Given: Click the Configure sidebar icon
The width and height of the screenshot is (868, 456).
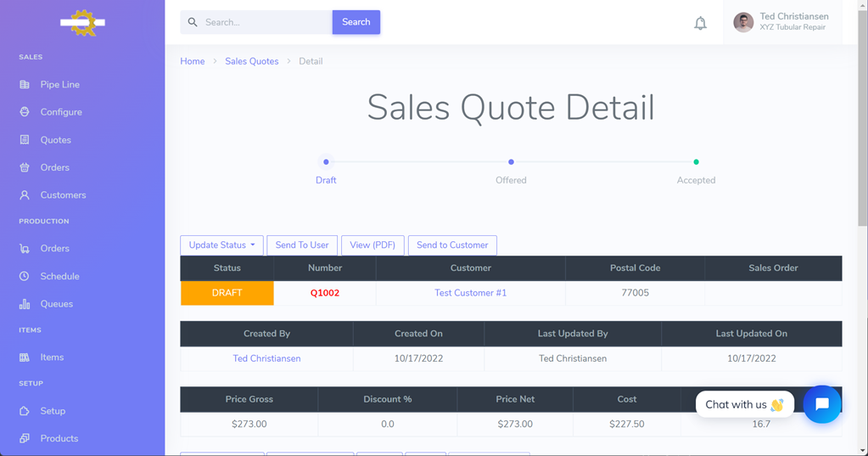Looking at the screenshot, I should pyautogui.click(x=25, y=112).
